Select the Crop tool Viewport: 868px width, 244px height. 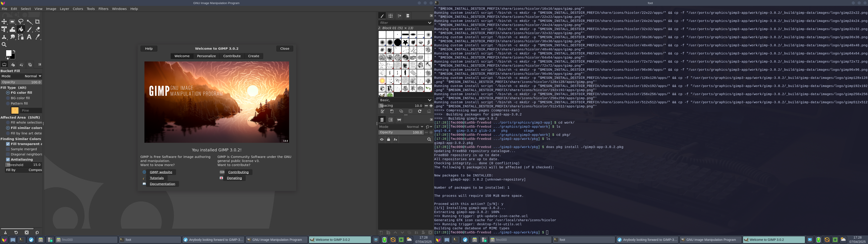(x=37, y=21)
